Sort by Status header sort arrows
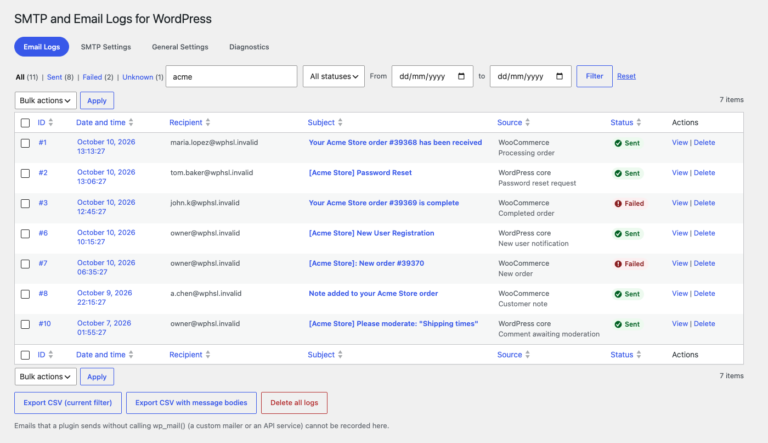This screenshot has height=443, width=768. (639, 123)
